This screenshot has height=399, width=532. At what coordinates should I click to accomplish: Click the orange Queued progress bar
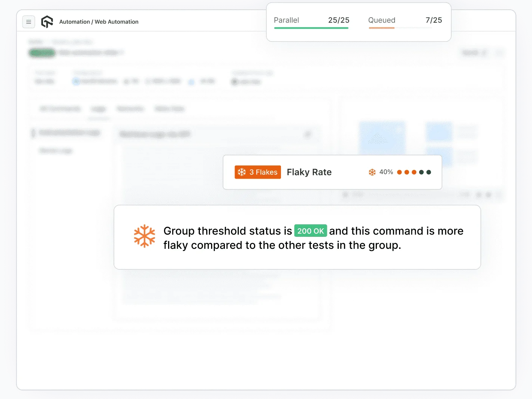[x=381, y=28]
